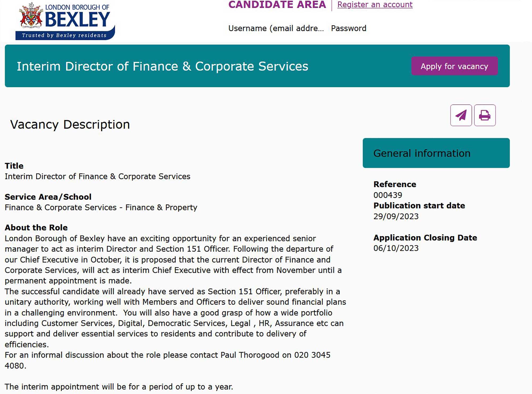
Task: Click the About the Role heading
Action: click(36, 228)
